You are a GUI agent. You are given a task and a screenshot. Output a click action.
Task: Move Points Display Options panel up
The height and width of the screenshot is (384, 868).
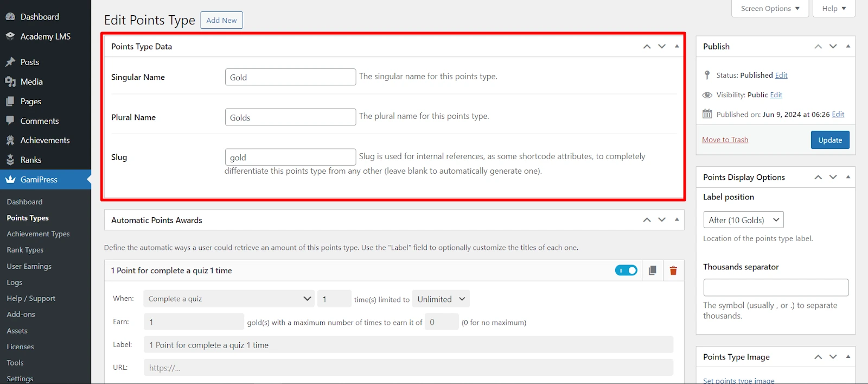pyautogui.click(x=818, y=177)
